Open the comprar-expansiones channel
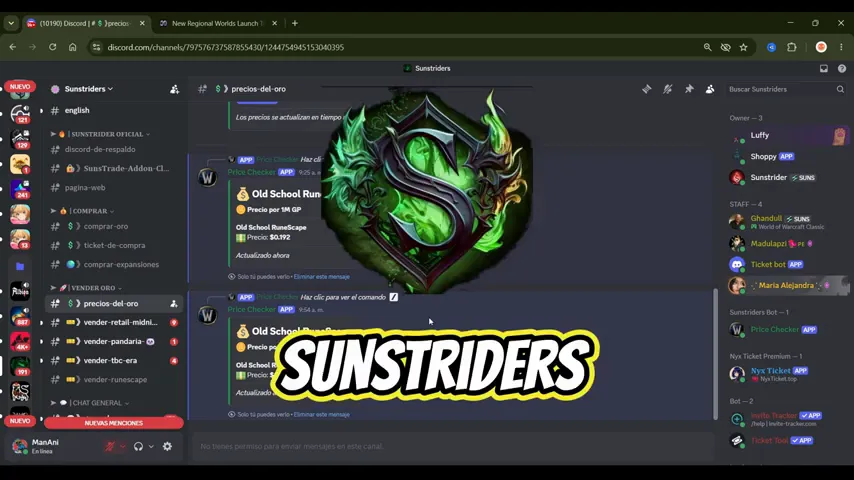Viewport: 854px width, 480px height. [114, 264]
